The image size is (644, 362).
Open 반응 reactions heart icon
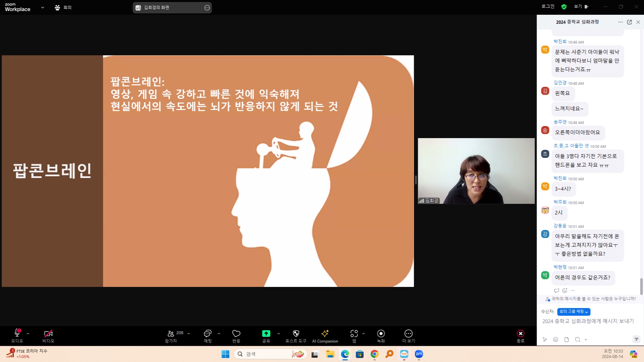tap(236, 336)
